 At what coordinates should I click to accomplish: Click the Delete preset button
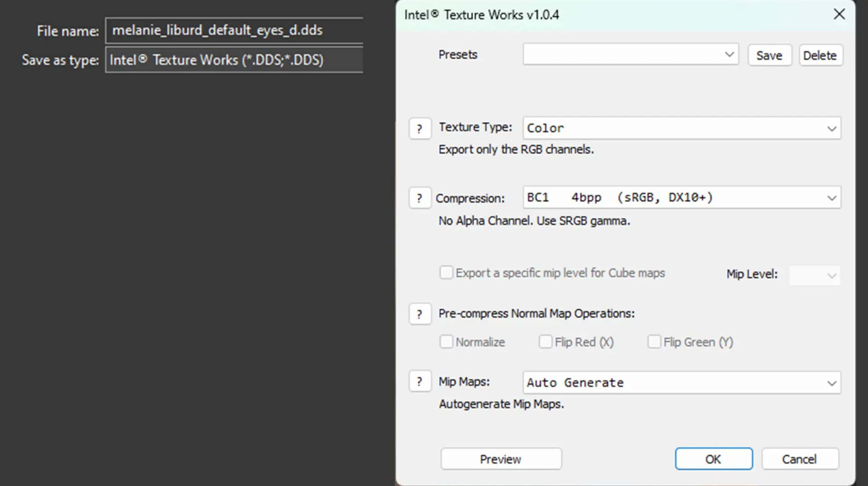tap(821, 55)
